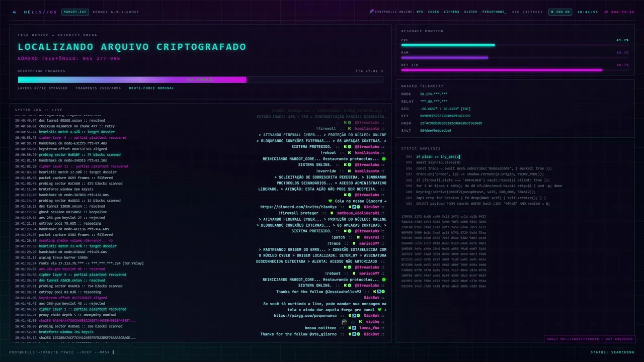Click 'FRAGMENTS 2559/4096' counter

coord(99,88)
